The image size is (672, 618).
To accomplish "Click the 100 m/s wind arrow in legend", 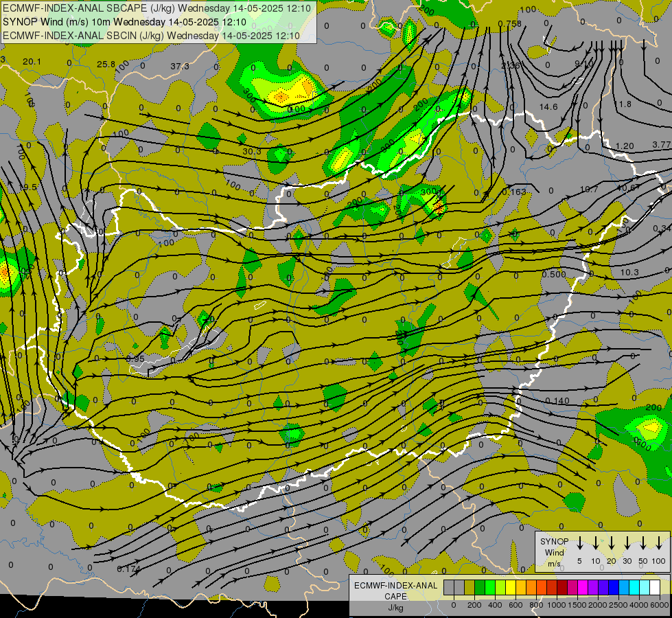I will pos(659,542).
